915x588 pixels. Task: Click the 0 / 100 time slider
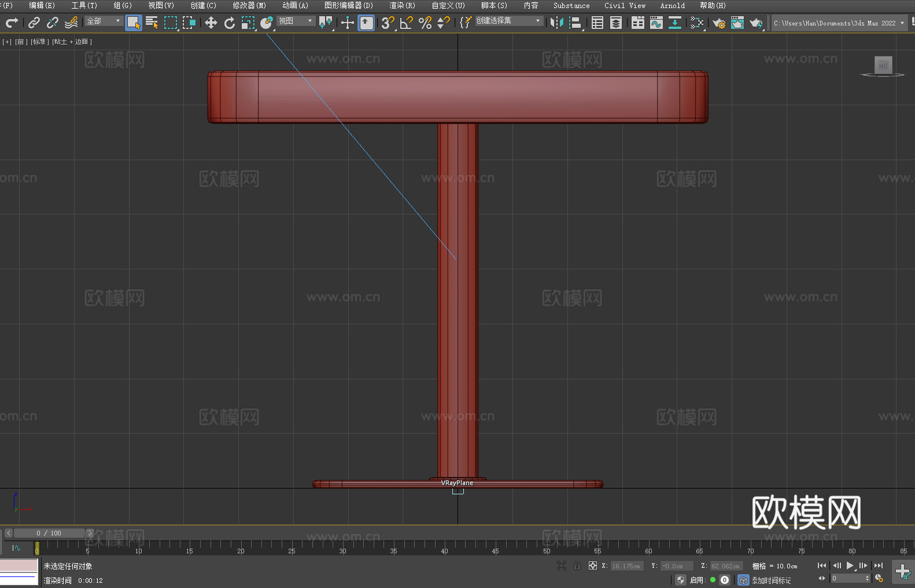(49, 533)
